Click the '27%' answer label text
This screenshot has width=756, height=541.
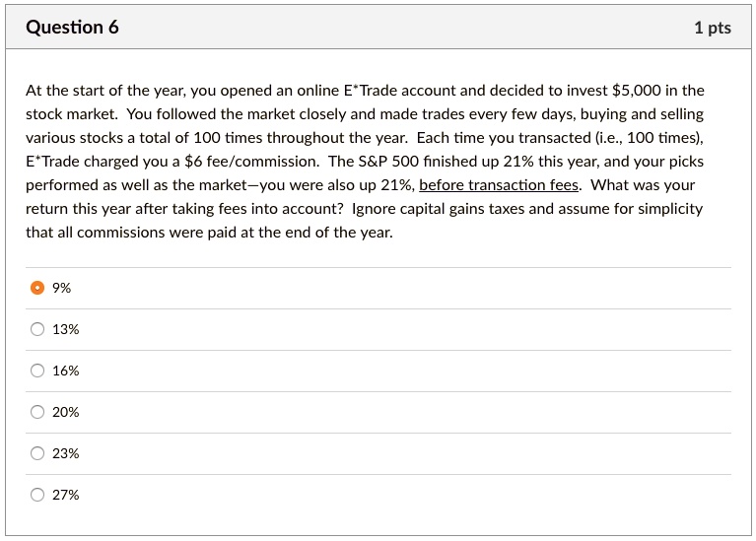[66, 496]
